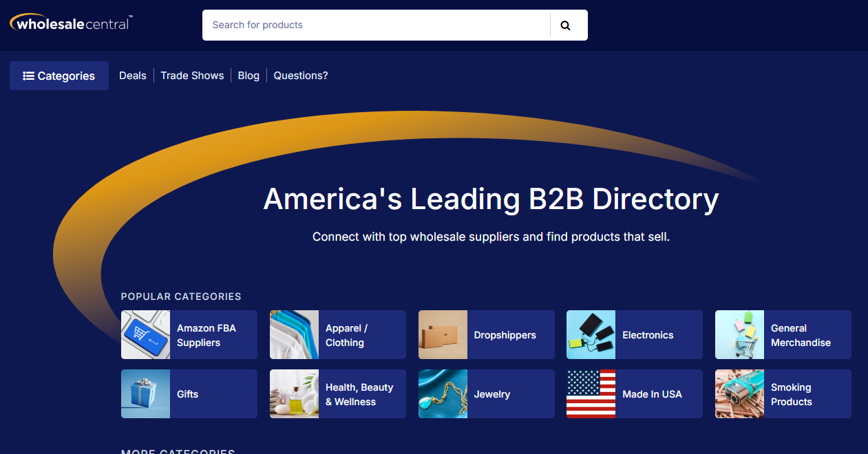Browse the Apparel / Clothing category label
The height and width of the screenshot is (454, 868).
click(x=347, y=336)
